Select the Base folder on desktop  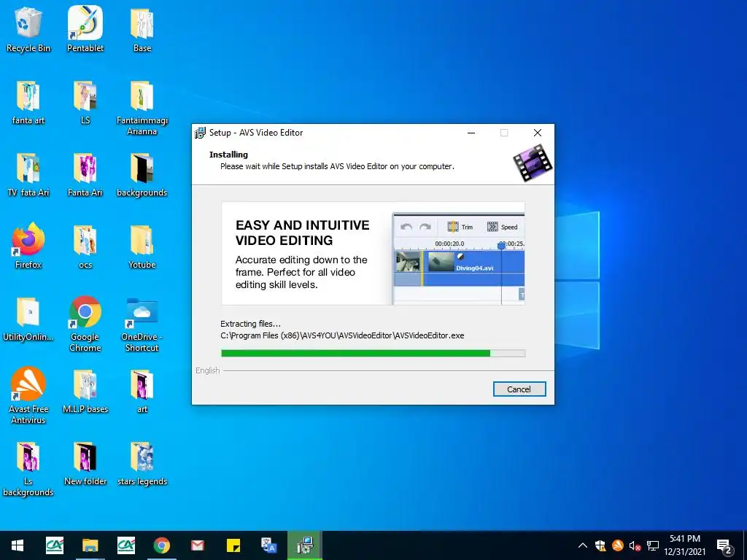(x=142, y=29)
